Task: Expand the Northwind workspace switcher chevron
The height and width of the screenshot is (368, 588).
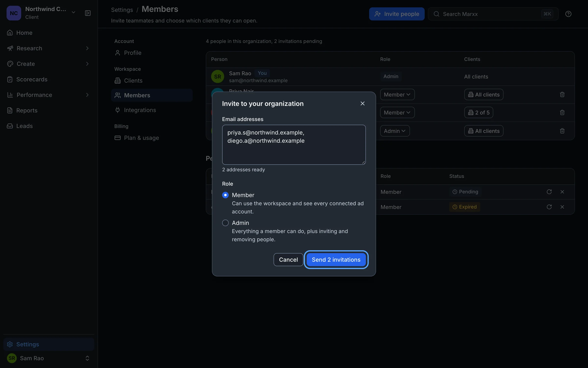Action: 73,12
